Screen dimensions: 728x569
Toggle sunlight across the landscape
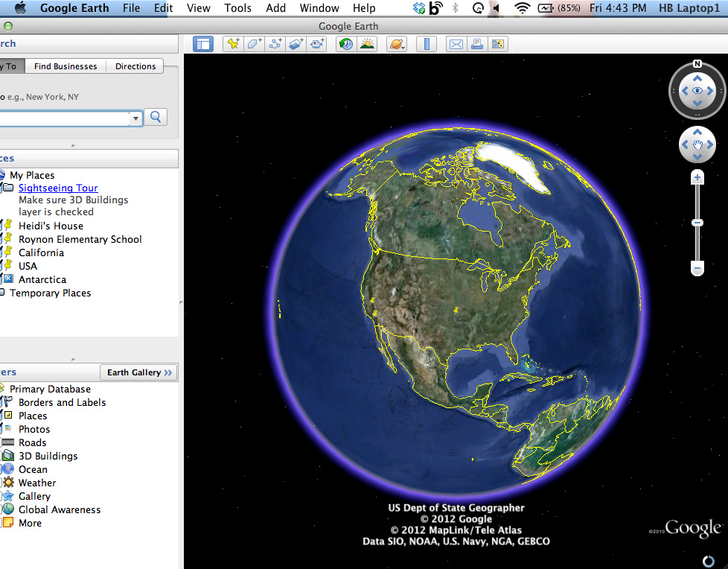click(367, 44)
